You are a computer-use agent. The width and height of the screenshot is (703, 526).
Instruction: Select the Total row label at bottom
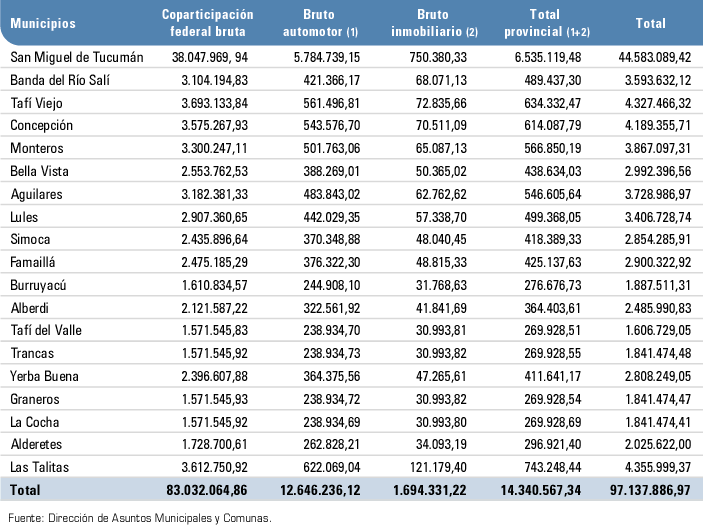pyautogui.click(x=25, y=490)
